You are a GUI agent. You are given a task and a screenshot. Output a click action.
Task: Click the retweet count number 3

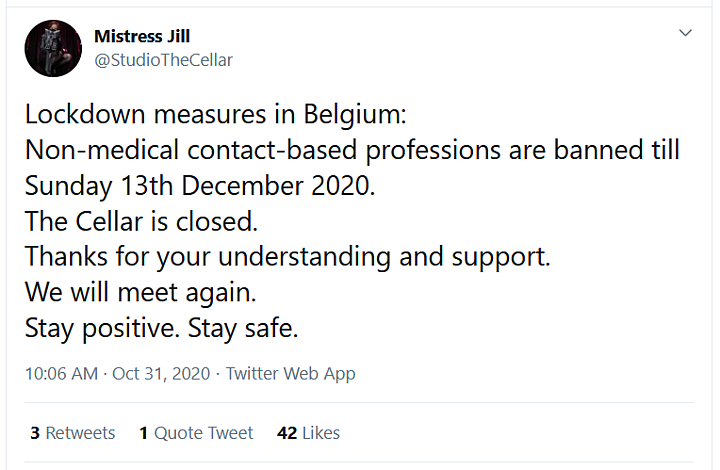35,433
